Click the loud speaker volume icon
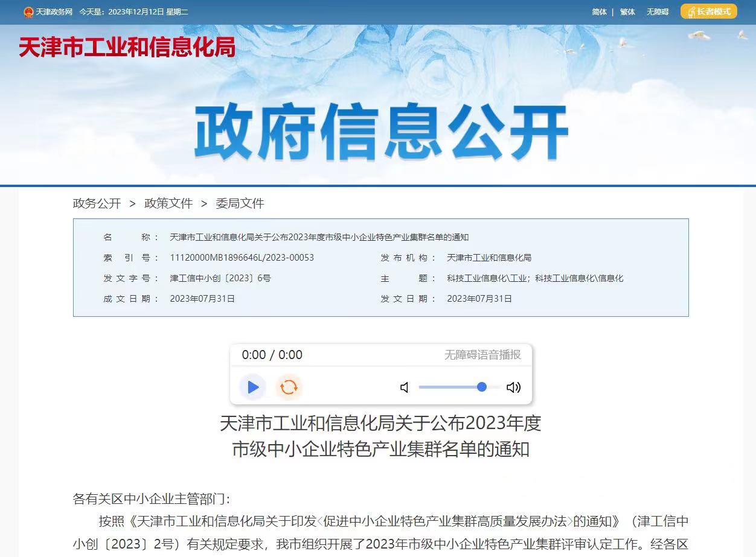 [513, 387]
